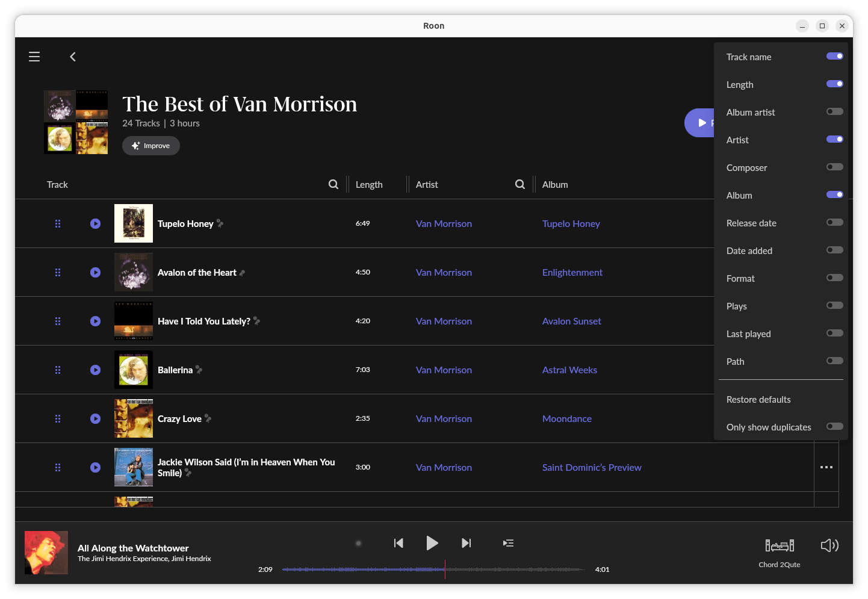This screenshot has width=868, height=599.
Task: Sort by the Length column header
Action: tap(369, 185)
